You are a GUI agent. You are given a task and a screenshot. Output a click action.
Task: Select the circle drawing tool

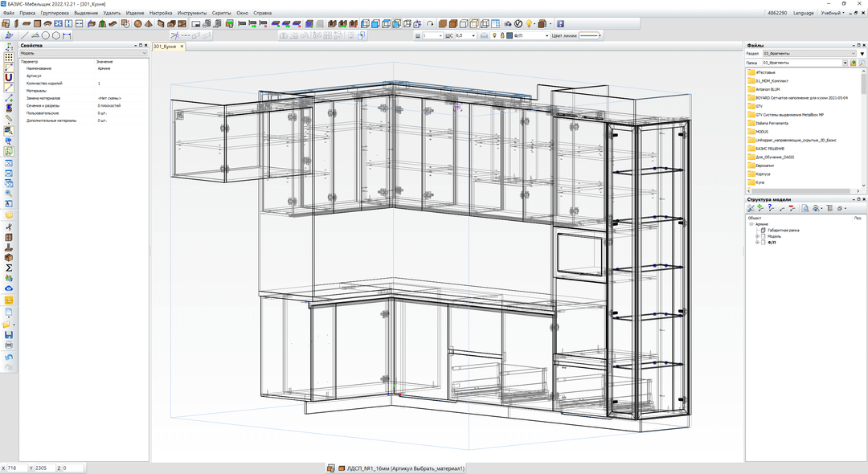tap(45, 35)
